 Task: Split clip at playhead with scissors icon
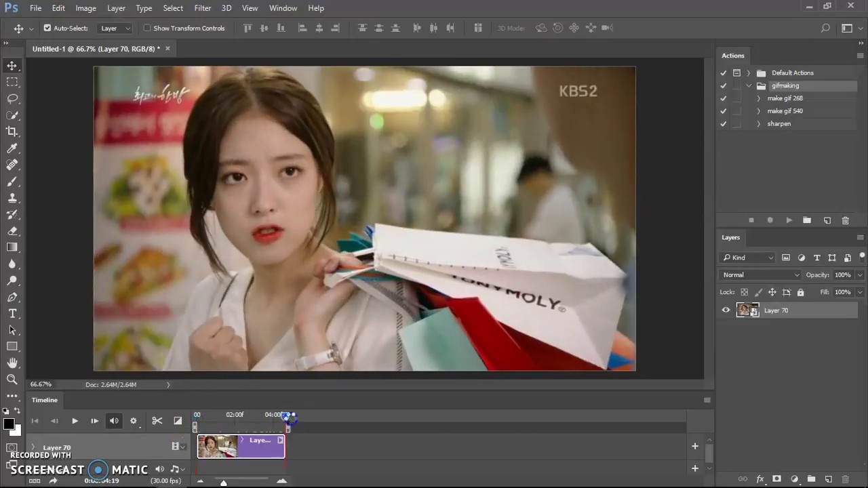coord(157,421)
